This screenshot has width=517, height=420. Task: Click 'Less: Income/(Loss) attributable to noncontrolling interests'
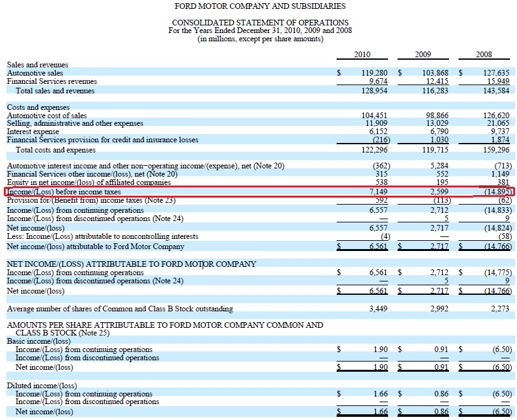pos(102,236)
